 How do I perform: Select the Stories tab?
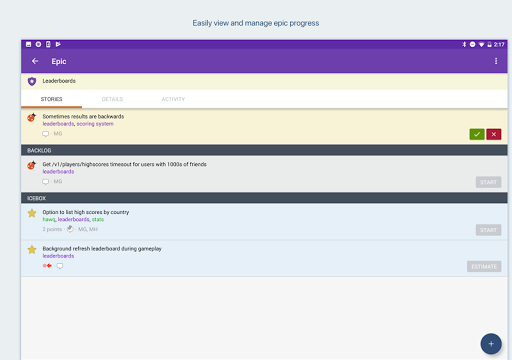point(51,99)
